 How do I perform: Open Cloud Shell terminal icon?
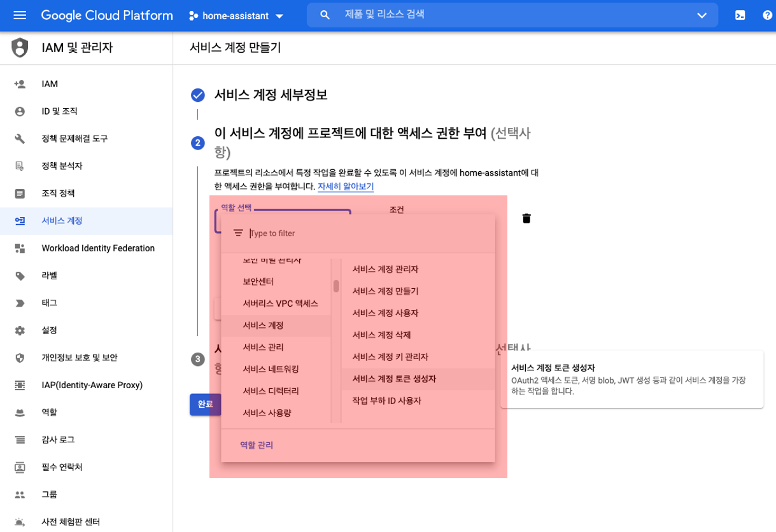(740, 15)
